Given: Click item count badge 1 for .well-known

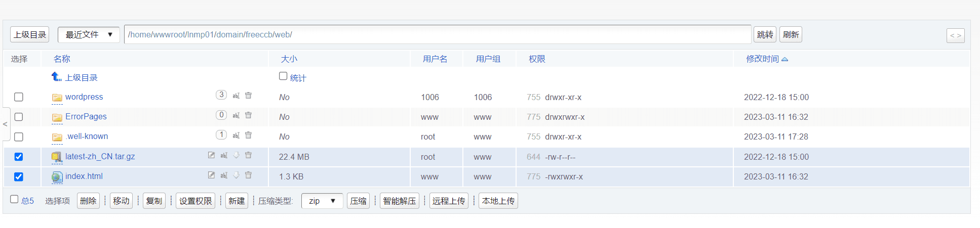Looking at the screenshot, I should coord(221,134).
